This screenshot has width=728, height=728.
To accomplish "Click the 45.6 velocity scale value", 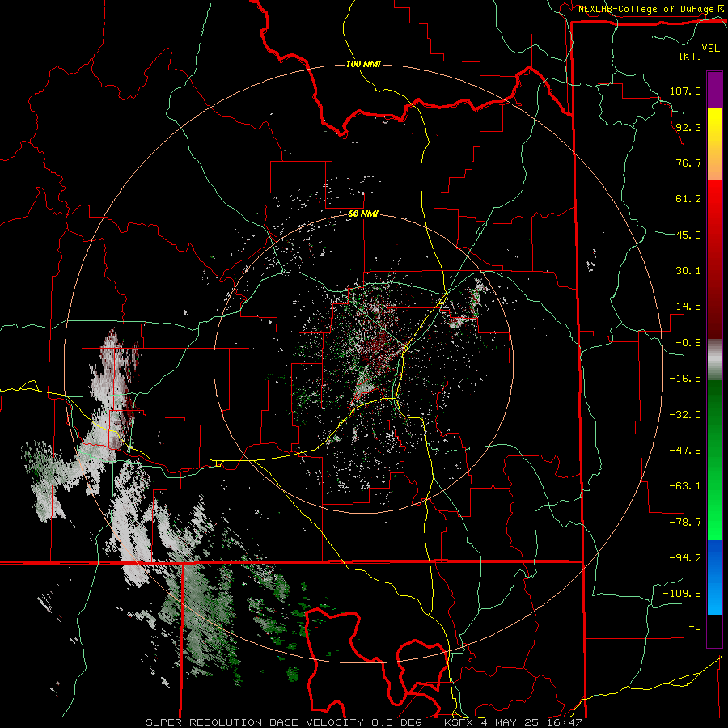I will [x=688, y=235].
